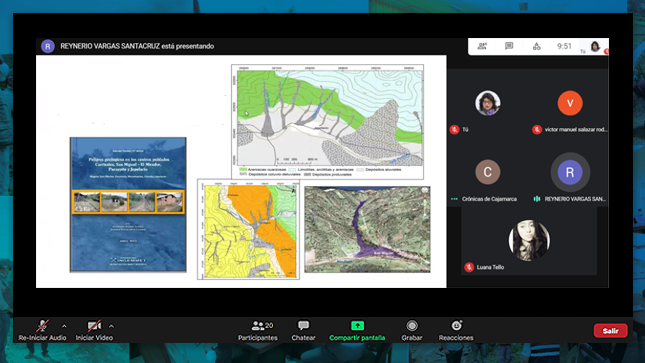
Task: Open the Participantes panel
Action: coord(258,331)
